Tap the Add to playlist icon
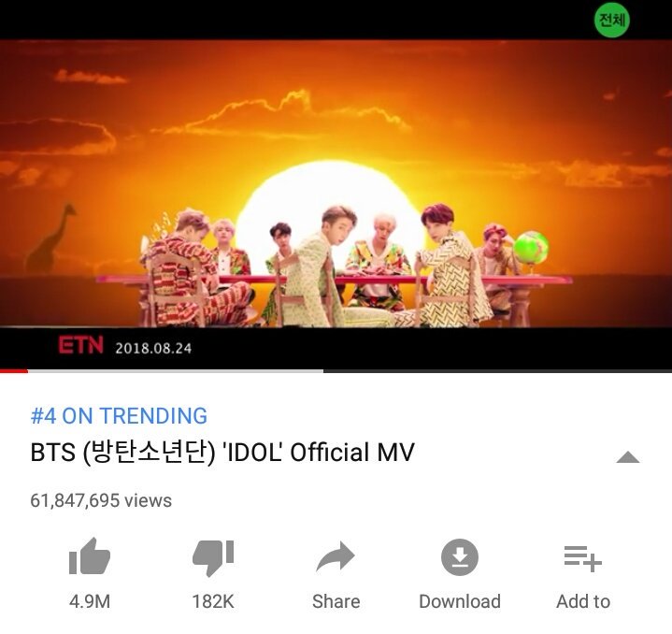 coord(583,558)
